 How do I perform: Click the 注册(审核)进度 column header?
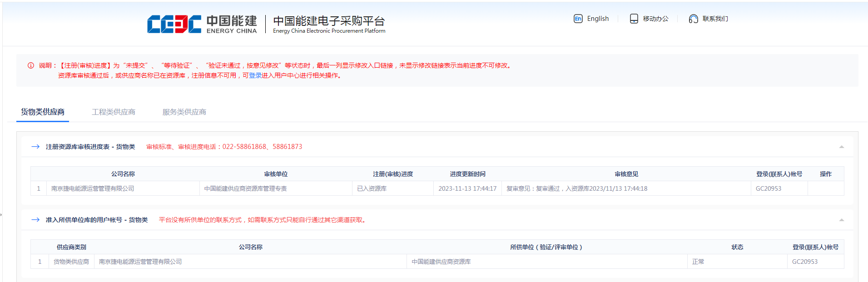(393, 174)
